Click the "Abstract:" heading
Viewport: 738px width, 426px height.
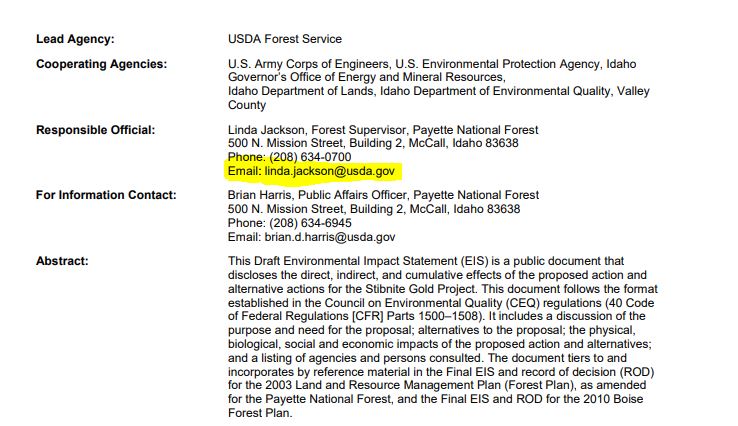(62, 261)
